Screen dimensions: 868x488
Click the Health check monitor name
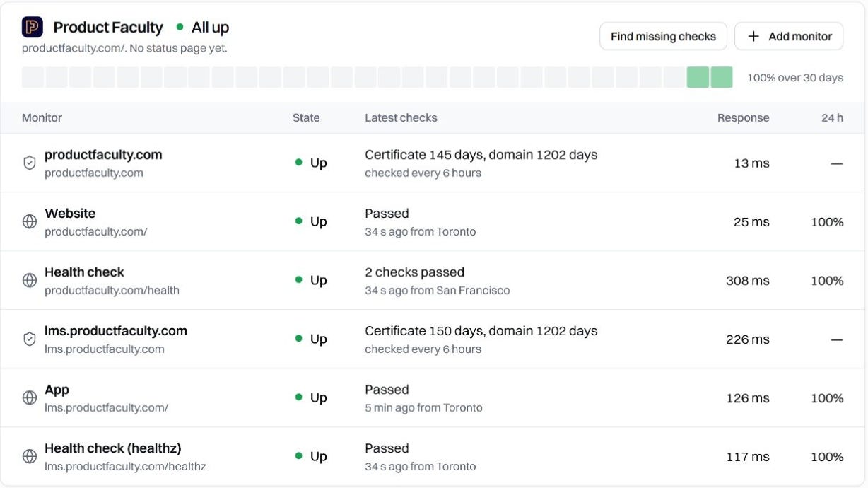coord(84,272)
